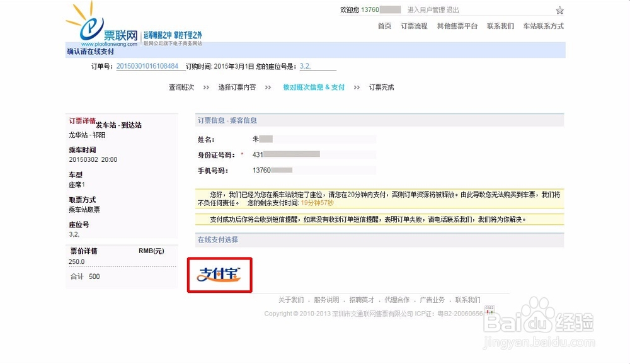Open 联系我们 footer link

click(x=467, y=300)
